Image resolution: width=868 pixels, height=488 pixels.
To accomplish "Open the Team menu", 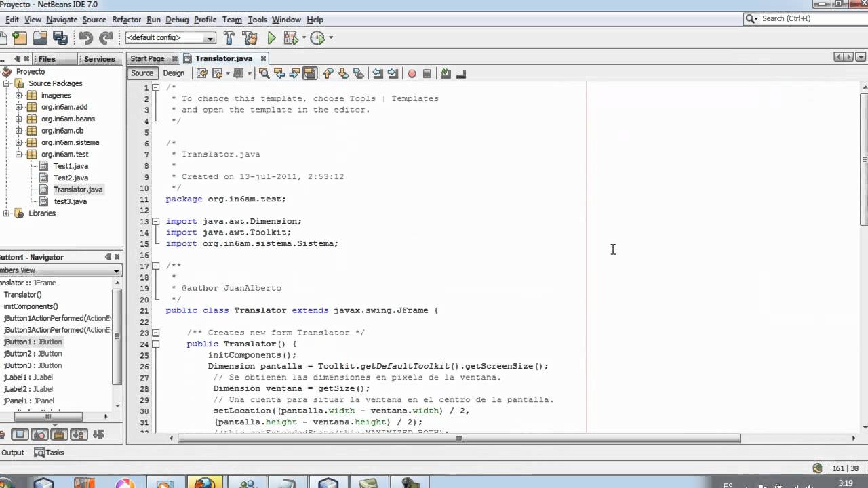I will coord(232,20).
